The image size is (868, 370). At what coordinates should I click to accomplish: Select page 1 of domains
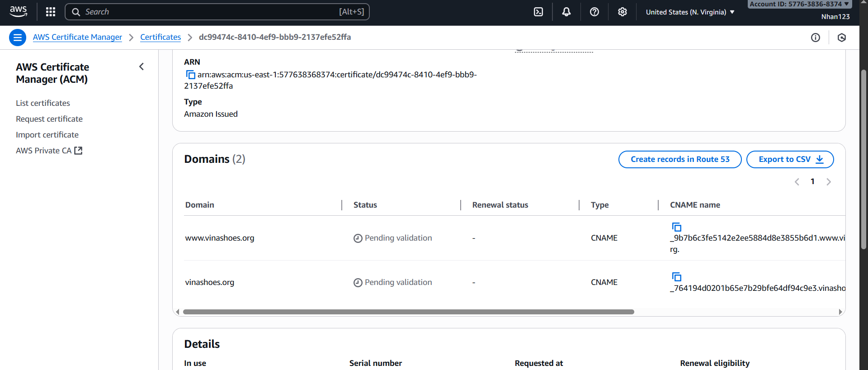pyautogui.click(x=812, y=181)
